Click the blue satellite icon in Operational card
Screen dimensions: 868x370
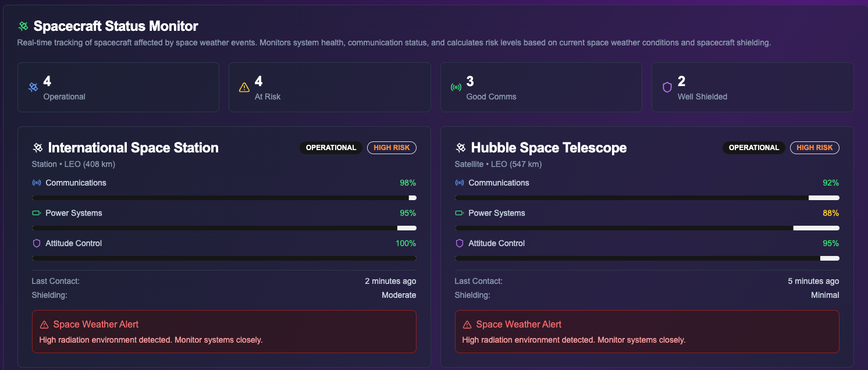pos(34,87)
